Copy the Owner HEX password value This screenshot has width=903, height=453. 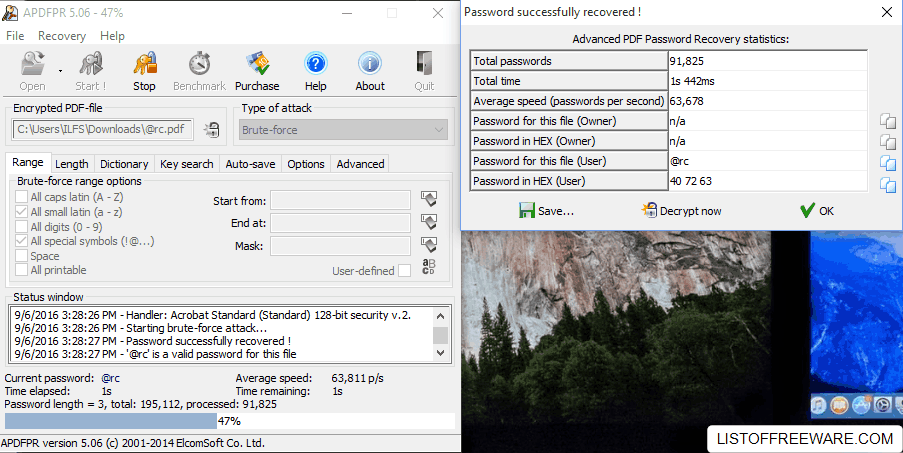887,141
